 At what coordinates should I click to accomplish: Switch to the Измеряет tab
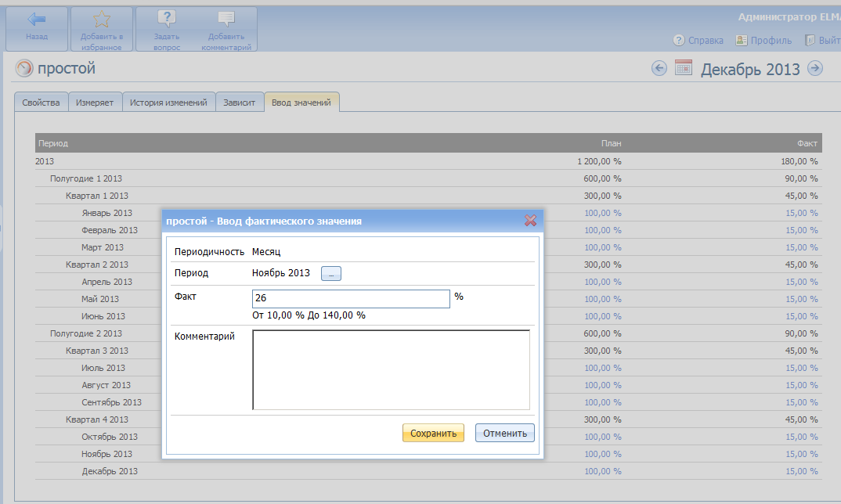95,103
